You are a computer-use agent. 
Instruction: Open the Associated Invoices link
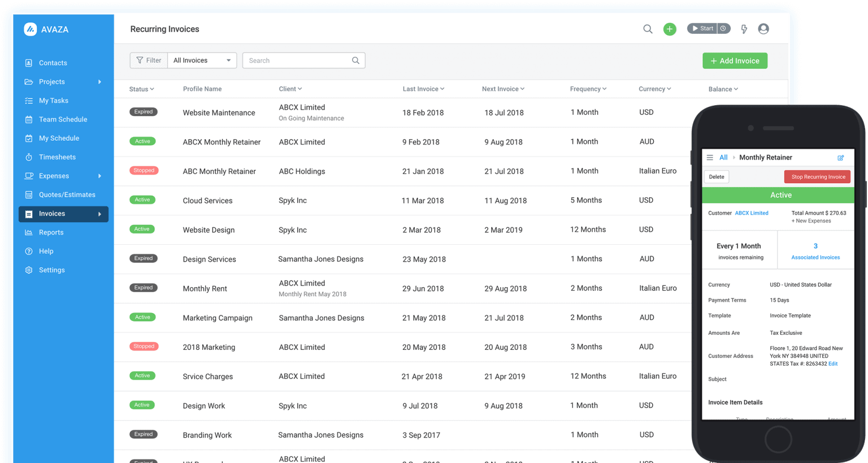coord(815,257)
